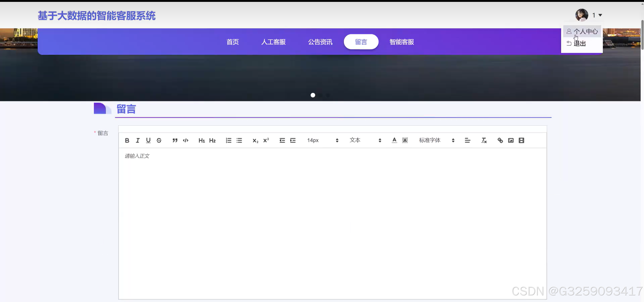The height and width of the screenshot is (302, 644).
Task: Insert a video into the message
Action: tap(522, 140)
